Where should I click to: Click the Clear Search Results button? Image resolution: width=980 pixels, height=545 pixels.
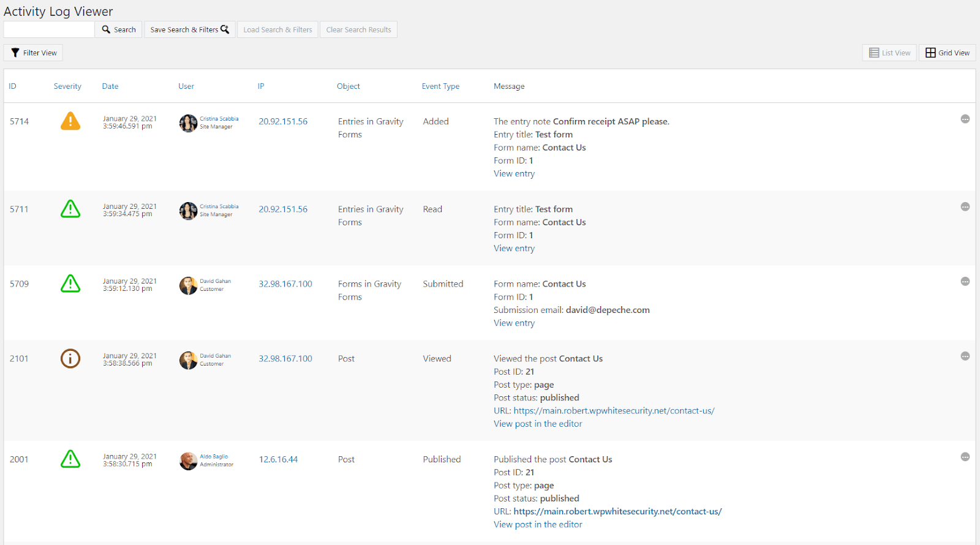(x=358, y=29)
